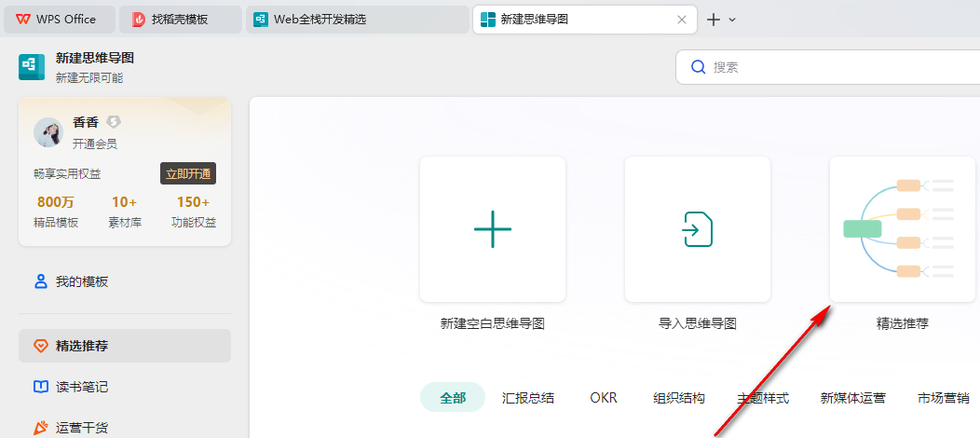Click the 找稻壳模板 tab icon
Screen dimensions: 980x438
[138, 20]
